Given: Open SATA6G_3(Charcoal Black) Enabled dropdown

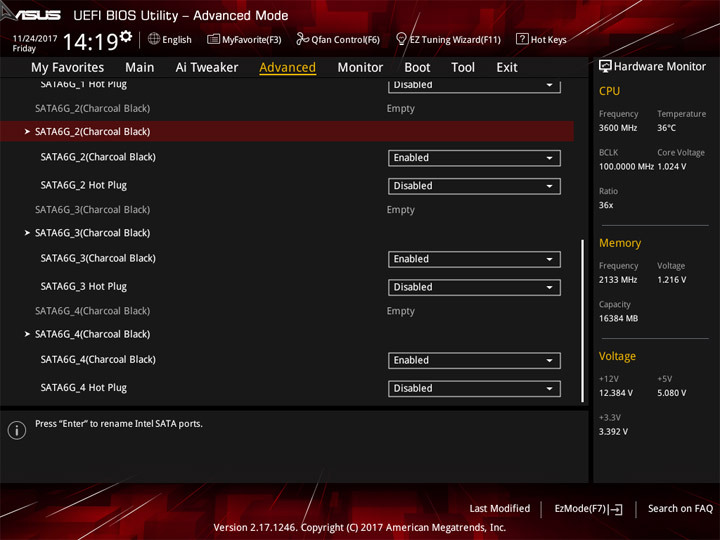Looking at the screenshot, I should [474, 259].
